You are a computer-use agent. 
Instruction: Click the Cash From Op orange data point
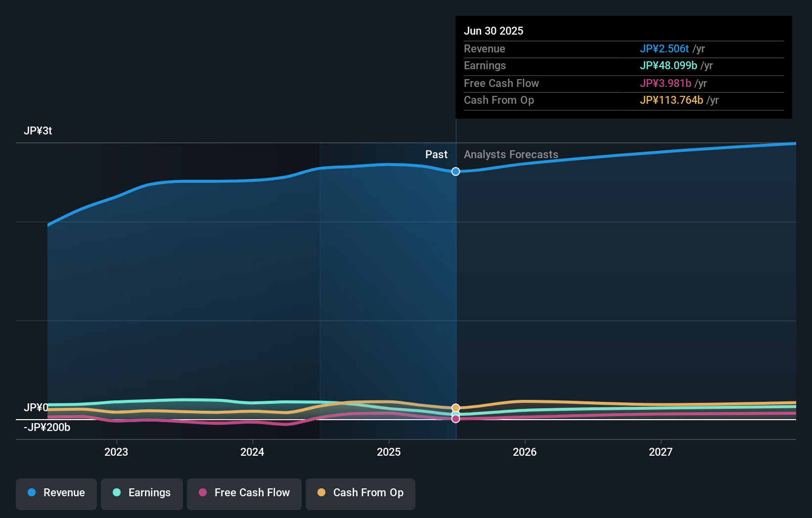click(x=455, y=408)
